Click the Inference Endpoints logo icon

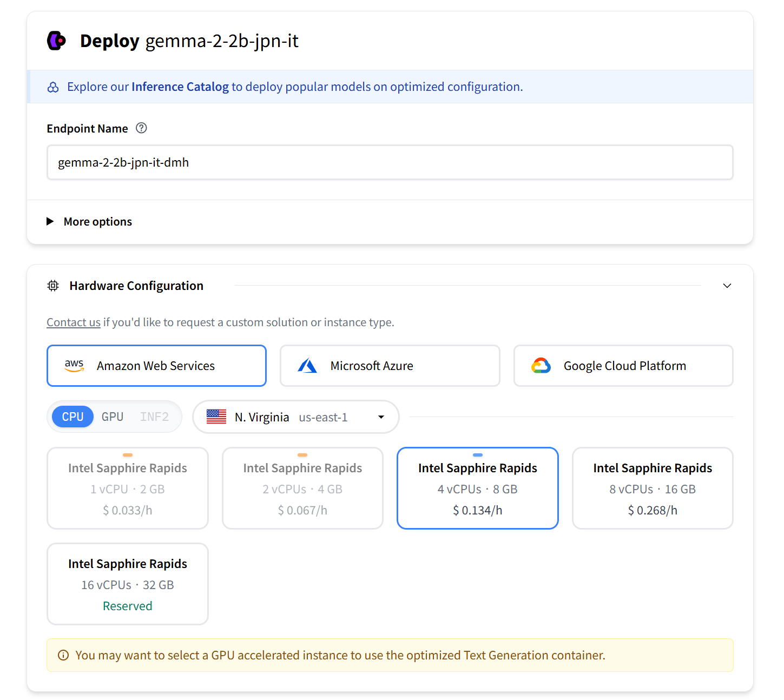tap(56, 41)
